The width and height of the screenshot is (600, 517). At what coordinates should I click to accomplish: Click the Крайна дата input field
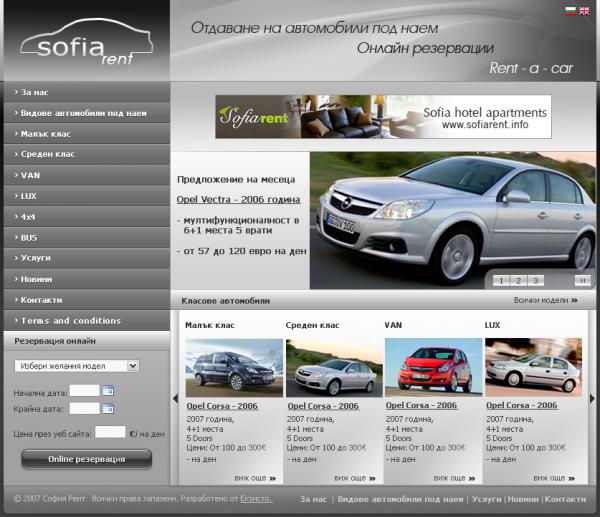[x=85, y=408]
